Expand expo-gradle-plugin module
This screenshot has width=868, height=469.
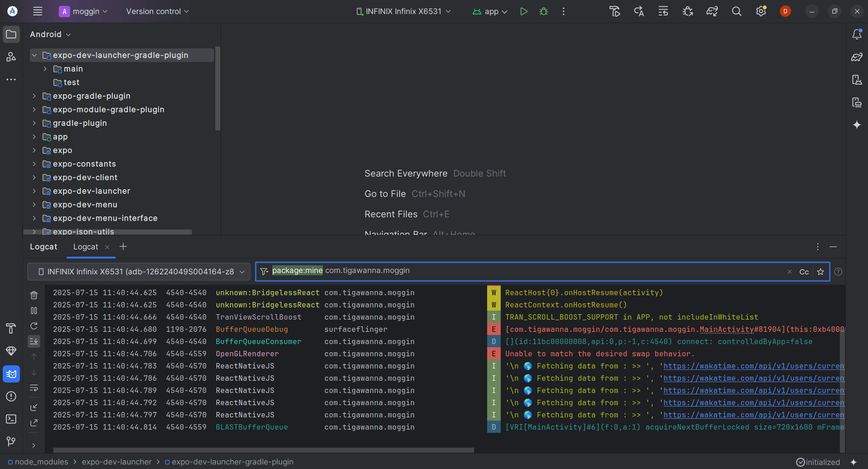point(34,96)
